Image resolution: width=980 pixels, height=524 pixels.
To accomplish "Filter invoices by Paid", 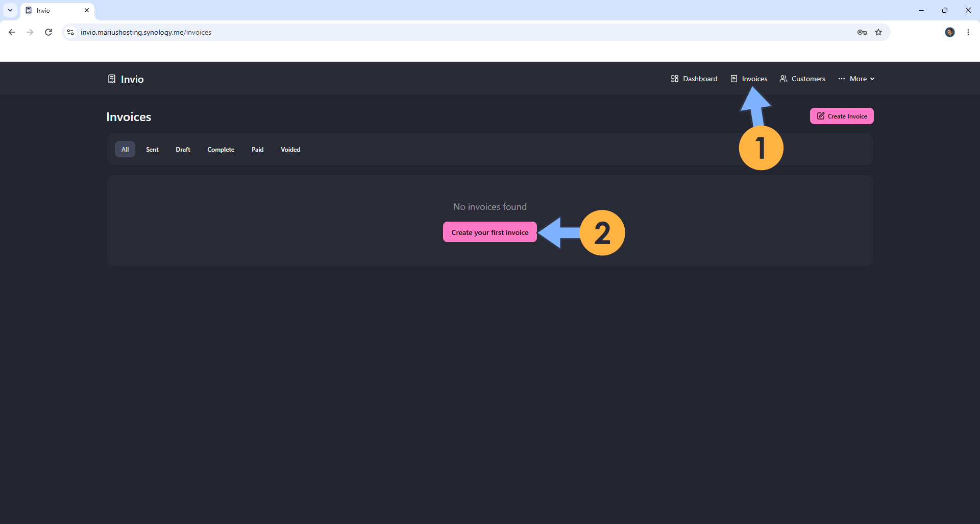I will [x=258, y=150].
